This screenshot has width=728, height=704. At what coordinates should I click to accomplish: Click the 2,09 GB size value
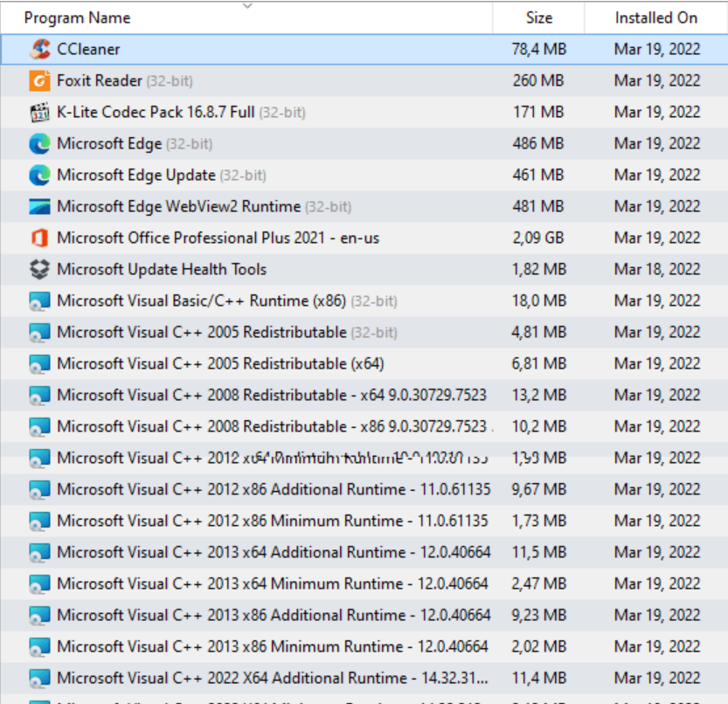click(538, 238)
